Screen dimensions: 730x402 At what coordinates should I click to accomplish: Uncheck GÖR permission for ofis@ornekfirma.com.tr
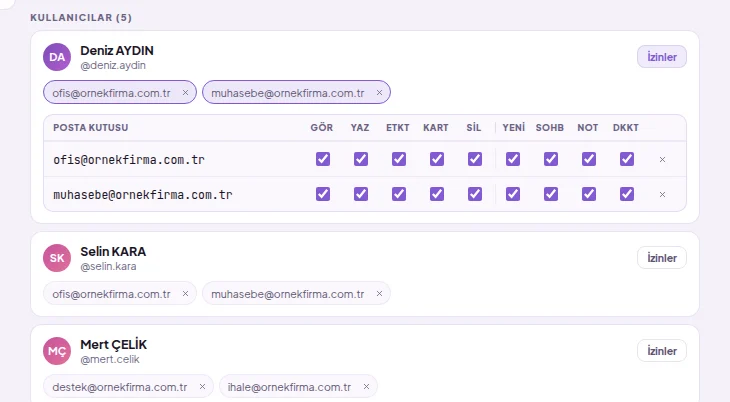(323, 159)
